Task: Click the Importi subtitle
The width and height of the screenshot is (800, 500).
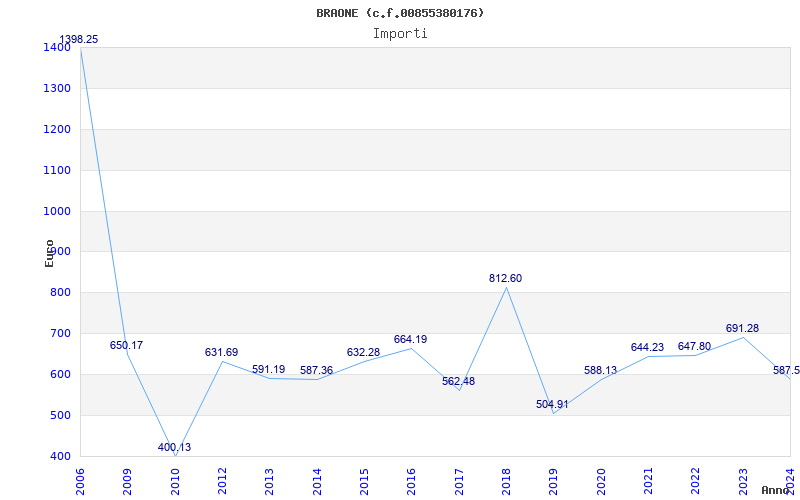Action: tap(400, 34)
